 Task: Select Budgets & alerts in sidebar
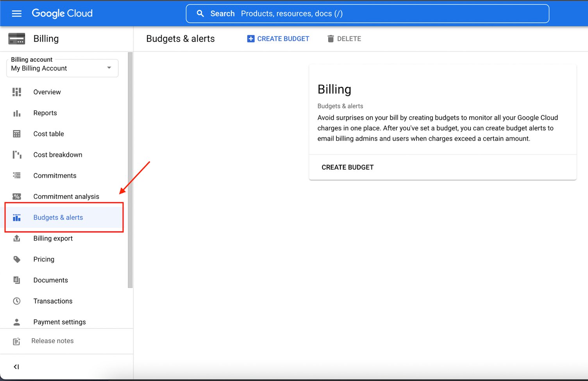(x=58, y=217)
